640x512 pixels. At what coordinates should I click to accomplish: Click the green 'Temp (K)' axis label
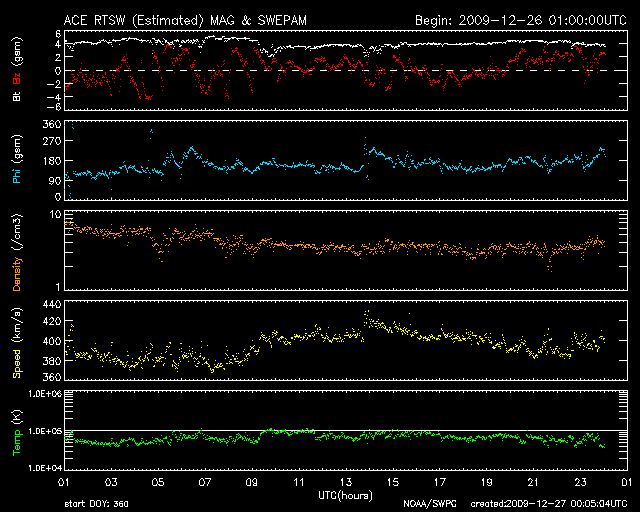[17, 433]
